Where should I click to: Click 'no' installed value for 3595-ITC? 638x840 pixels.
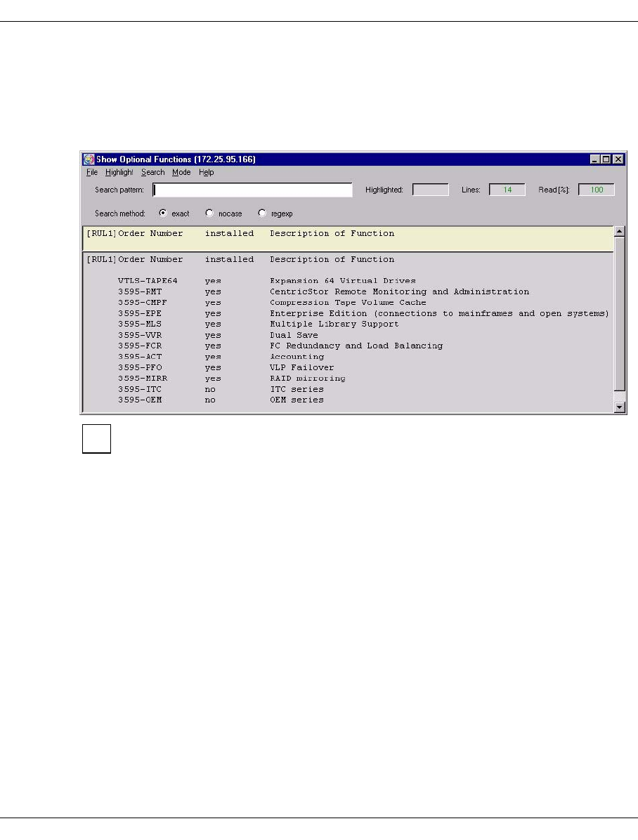point(210,390)
